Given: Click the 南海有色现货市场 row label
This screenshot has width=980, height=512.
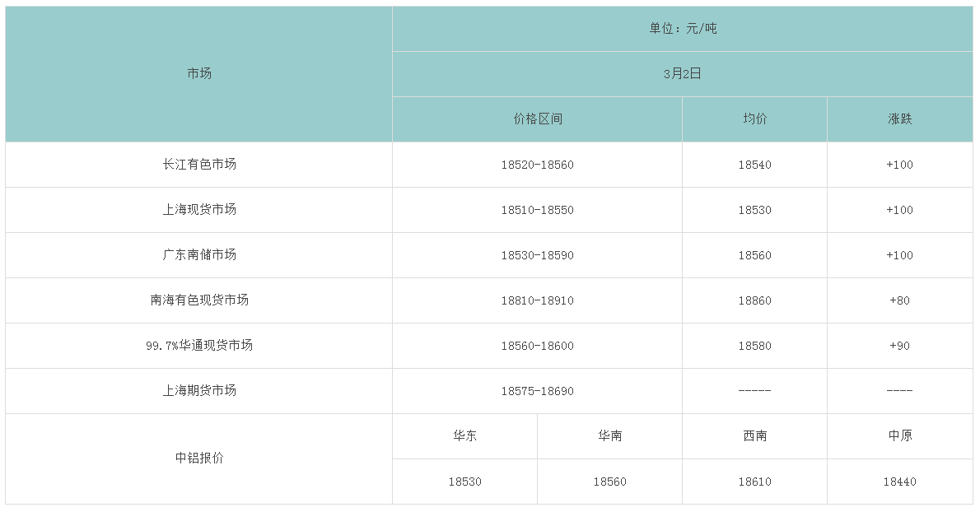Looking at the screenshot, I should 199,300.
